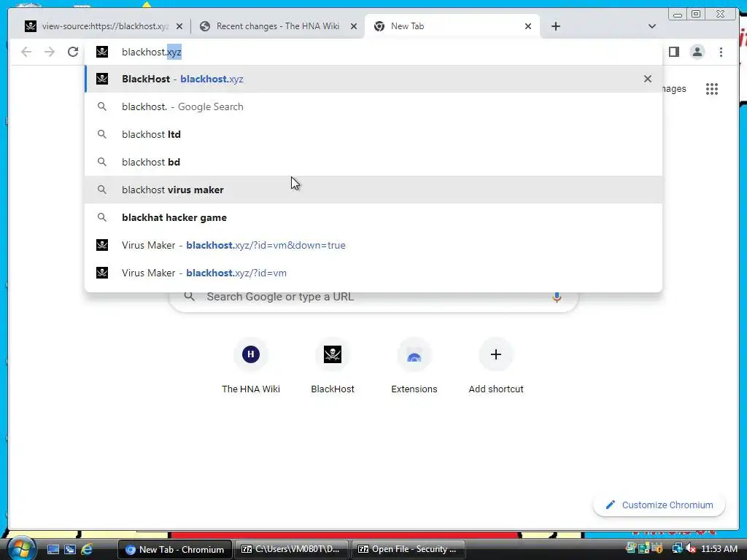The width and height of the screenshot is (747, 560).
Task: Click the Customize Chromium button
Action: pos(659,505)
